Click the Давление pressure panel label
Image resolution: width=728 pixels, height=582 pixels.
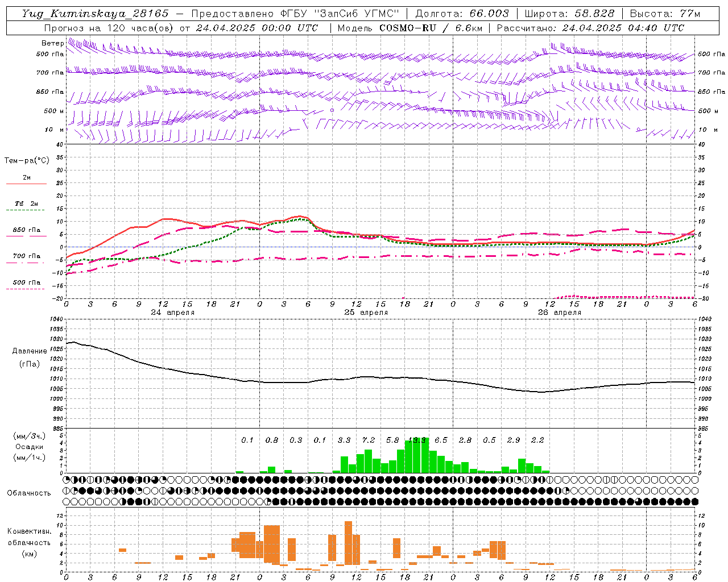pyautogui.click(x=29, y=351)
